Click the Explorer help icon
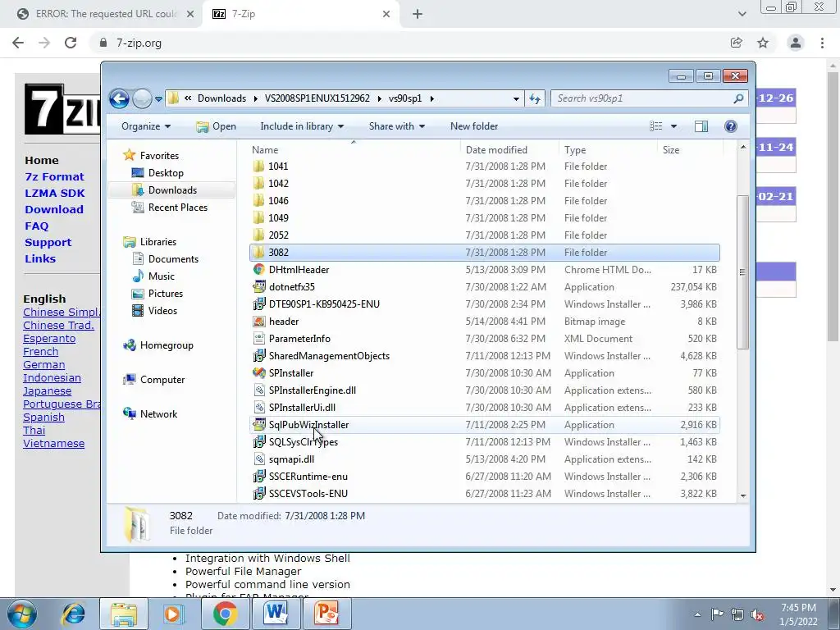Image resolution: width=840 pixels, height=630 pixels. 730,126
